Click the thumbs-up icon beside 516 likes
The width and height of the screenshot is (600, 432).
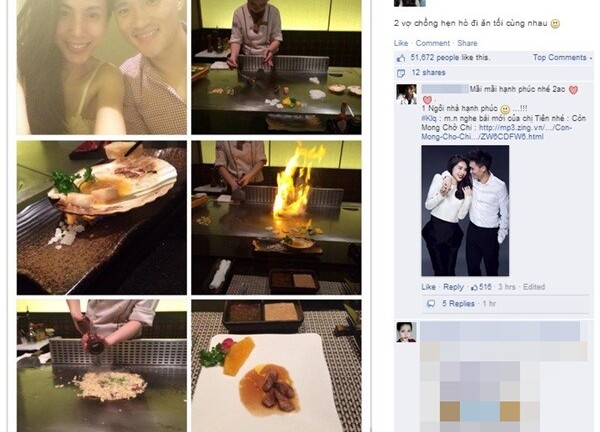tap(474, 287)
